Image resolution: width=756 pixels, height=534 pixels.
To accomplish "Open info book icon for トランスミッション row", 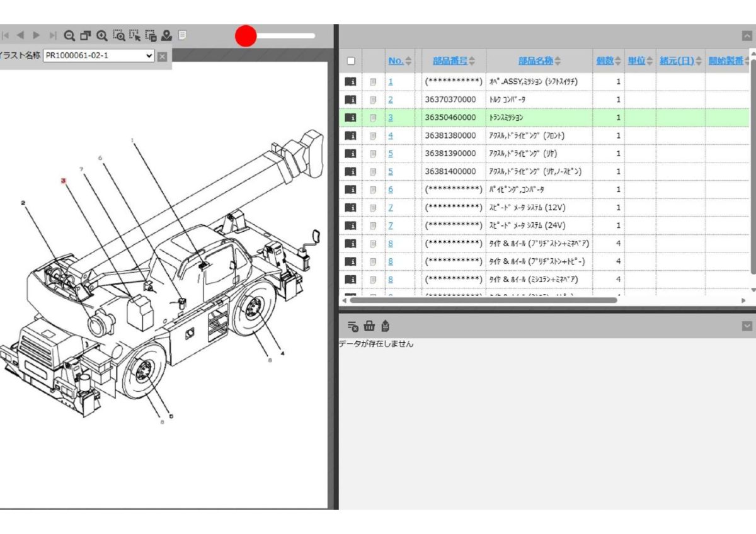I will (350, 117).
